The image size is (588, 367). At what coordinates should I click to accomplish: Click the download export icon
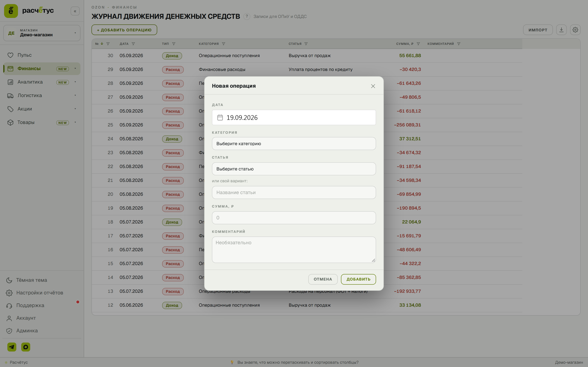[x=561, y=30]
